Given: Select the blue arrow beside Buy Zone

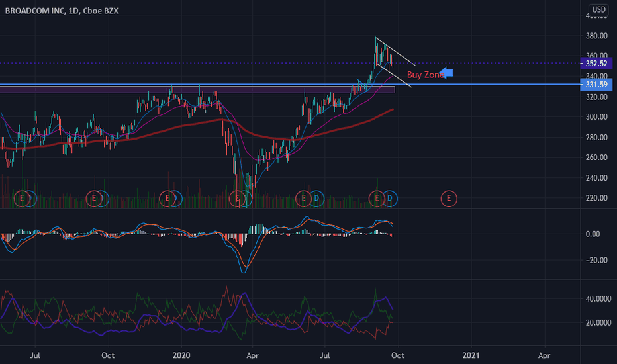Looking at the screenshot, I should click(446, 73).
